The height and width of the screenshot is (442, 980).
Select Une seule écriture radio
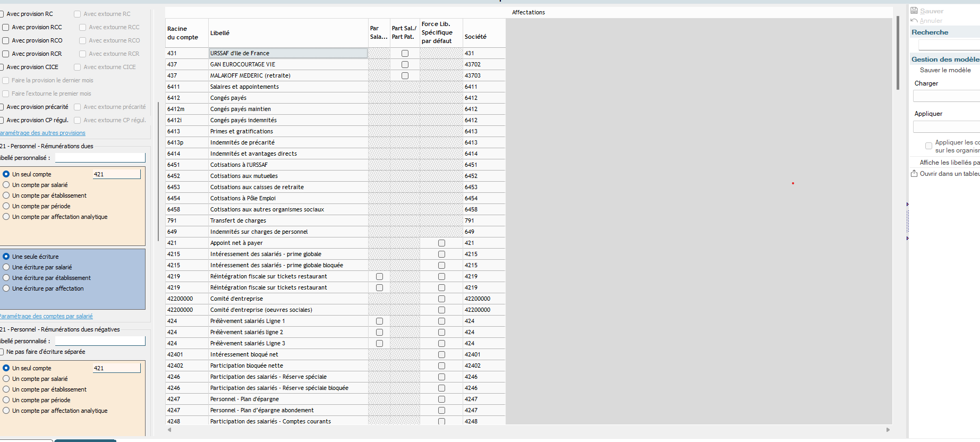click(x=6, y=257)
